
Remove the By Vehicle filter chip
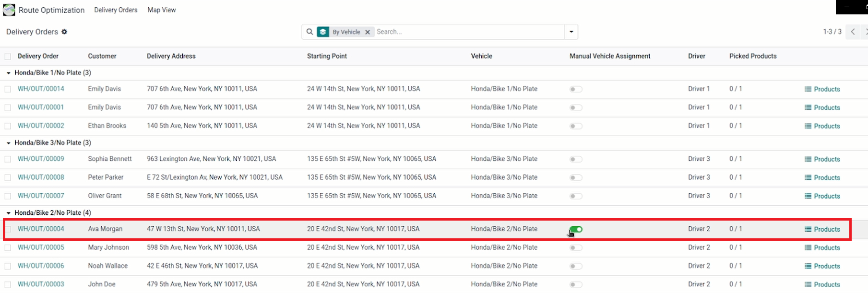(x=368, y=32)
